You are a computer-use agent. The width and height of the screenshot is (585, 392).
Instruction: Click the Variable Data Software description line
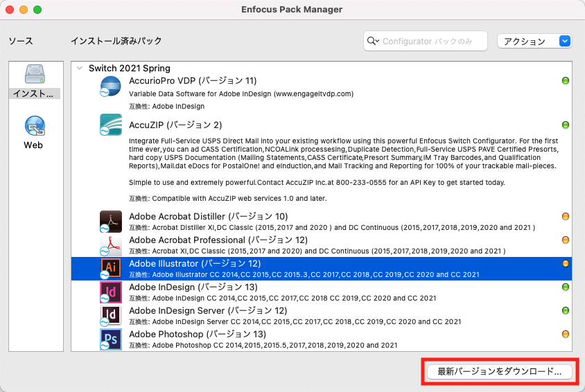241,94
